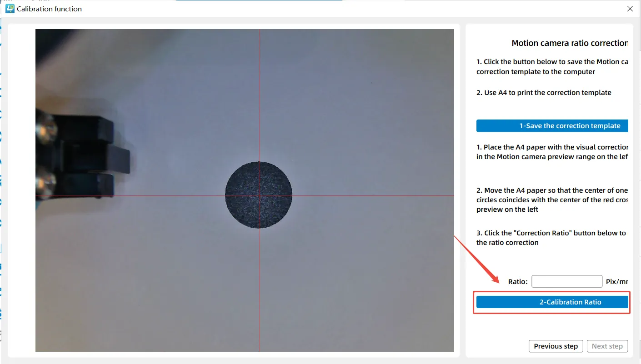Click the "Use A4 to print" instruction text

pos(544,93)
